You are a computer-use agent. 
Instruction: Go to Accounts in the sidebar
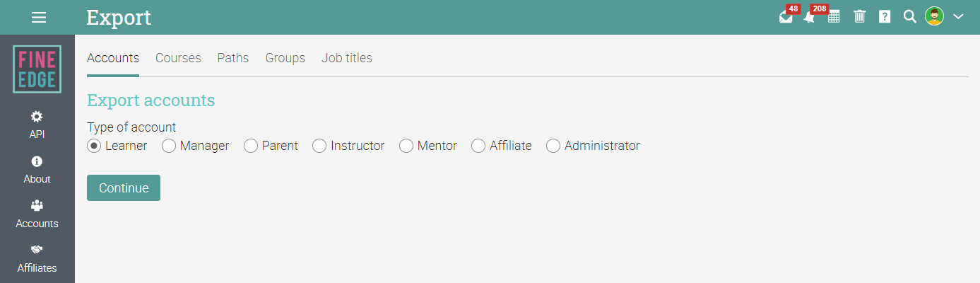point(37,214)
